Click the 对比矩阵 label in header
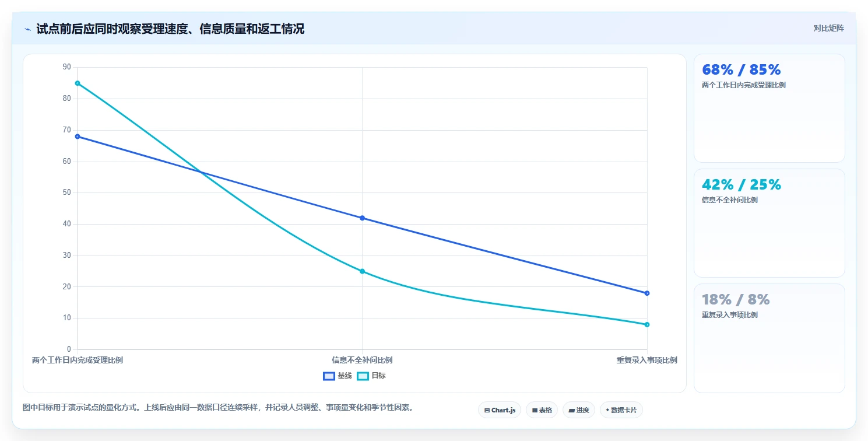The image size is (868, 441). coord(828,28)
